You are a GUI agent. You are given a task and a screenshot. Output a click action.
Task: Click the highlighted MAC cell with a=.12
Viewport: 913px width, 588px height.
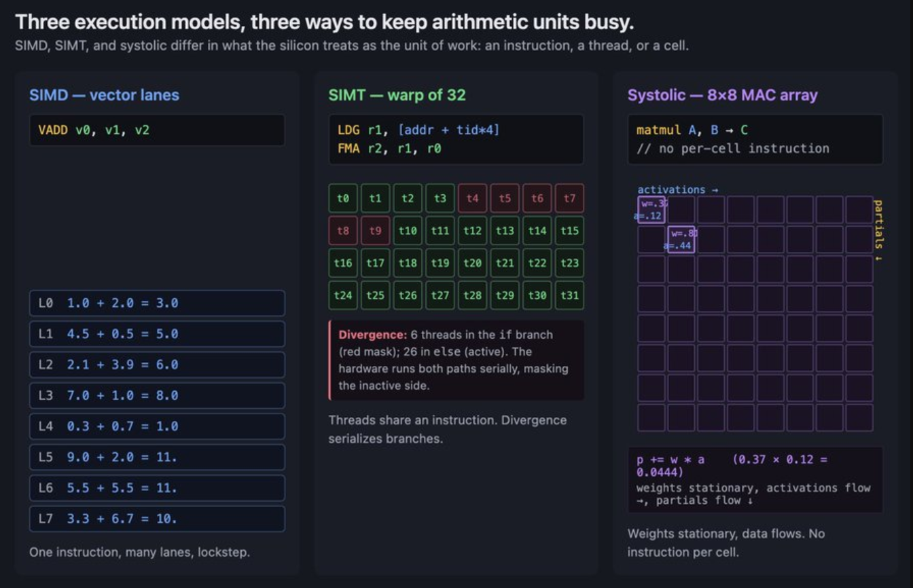click(x=651, y=210)
